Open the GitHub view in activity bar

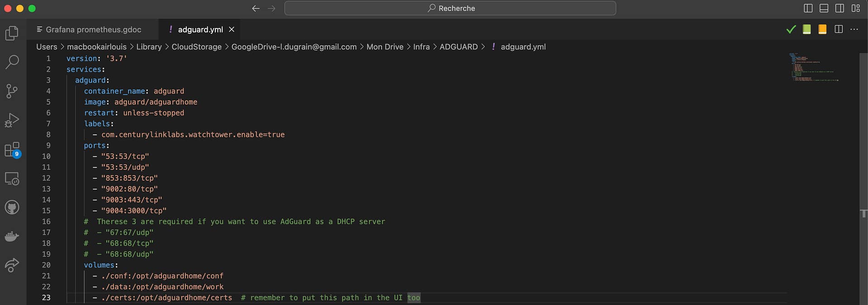(12, 207)
